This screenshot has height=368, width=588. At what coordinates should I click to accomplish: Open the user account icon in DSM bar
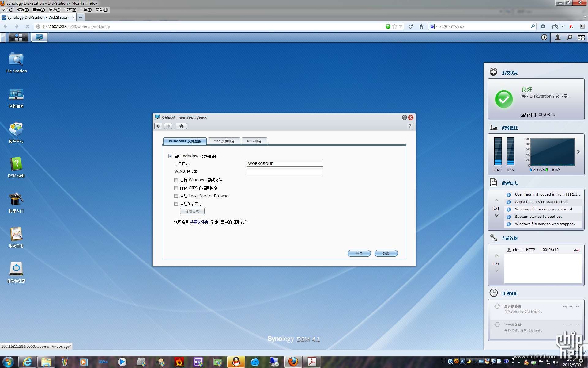pyautogui.click(x=558, y=37)
